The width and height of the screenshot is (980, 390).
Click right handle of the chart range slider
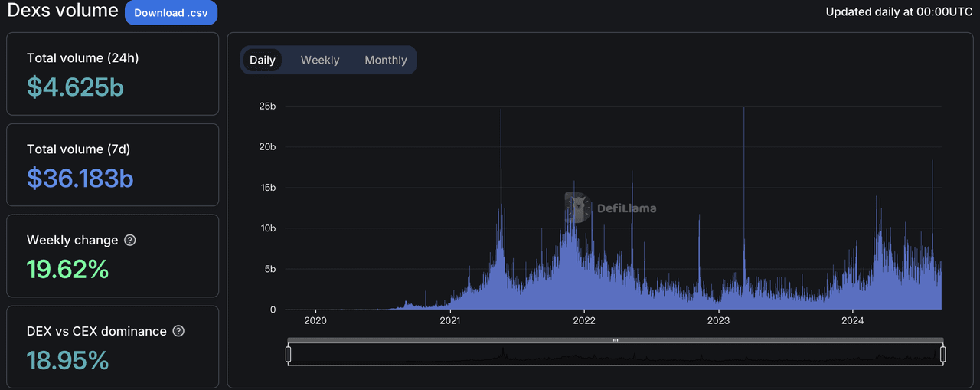(x=942, y=354)
